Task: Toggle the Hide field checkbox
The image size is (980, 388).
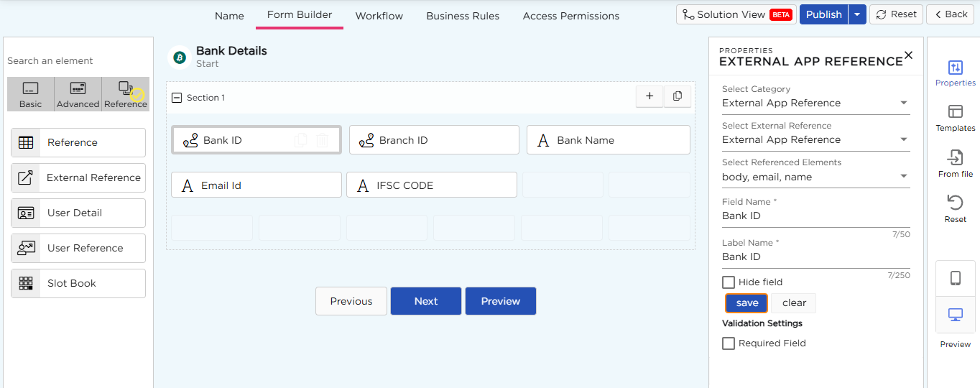Action: click(729, 282)
